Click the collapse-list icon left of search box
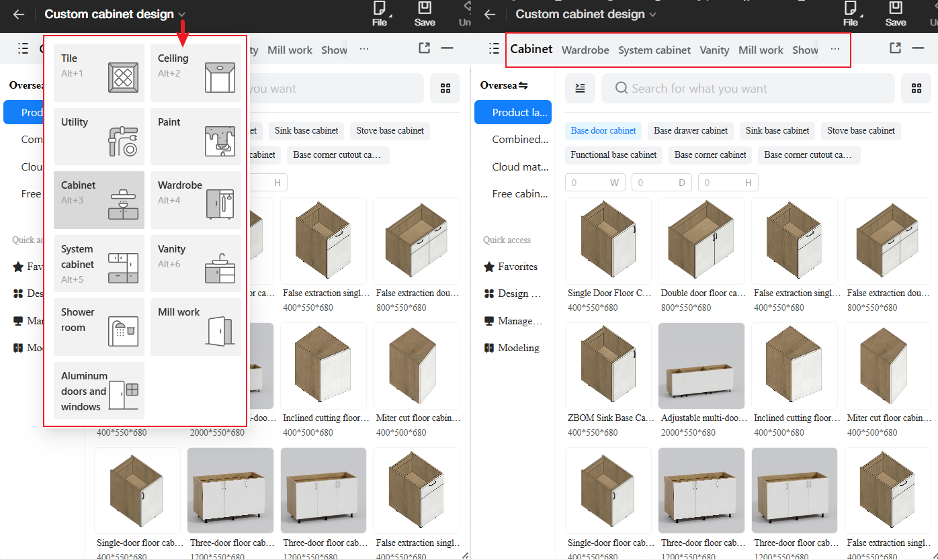Viewport: 938px width, 560px height. pyautogui.click(x=581, y=89)
